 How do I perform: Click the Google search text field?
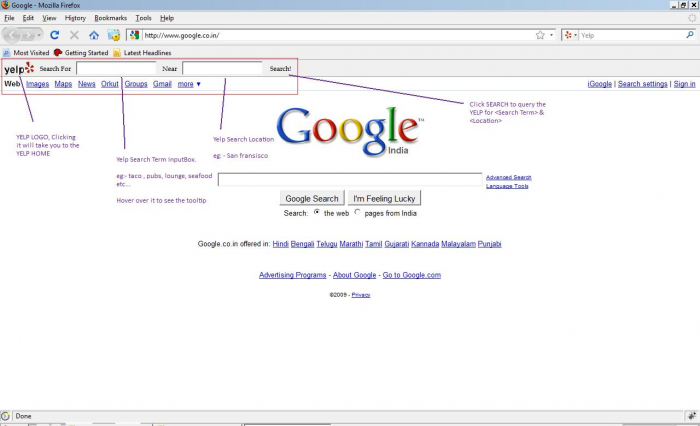[x=350, y=180]
